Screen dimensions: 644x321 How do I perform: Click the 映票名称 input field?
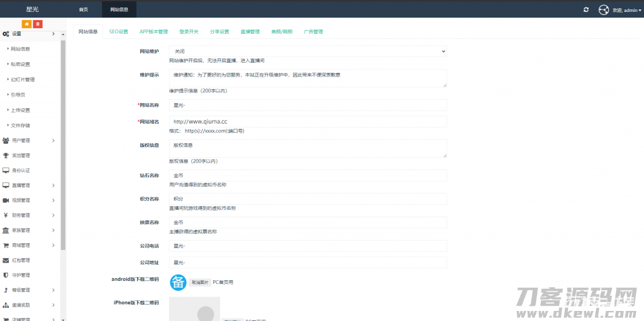tap(308, 222)
